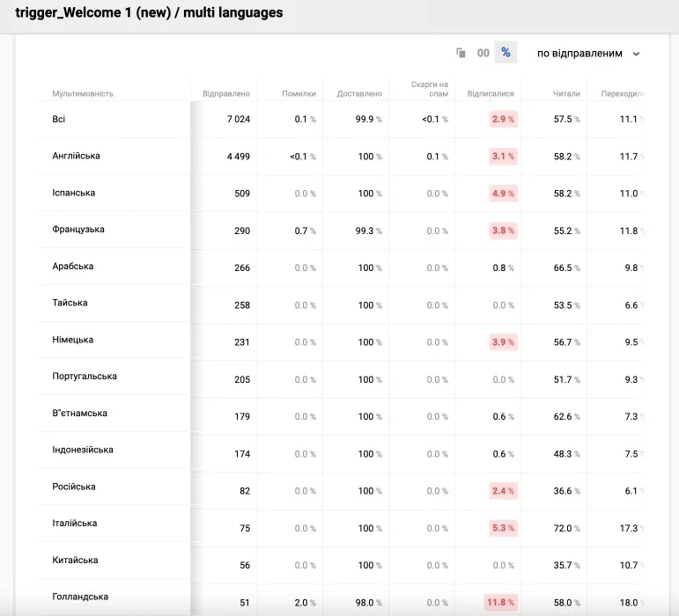
Task: Switch to absolute numbers view (00)
Action: pos(483,53)
